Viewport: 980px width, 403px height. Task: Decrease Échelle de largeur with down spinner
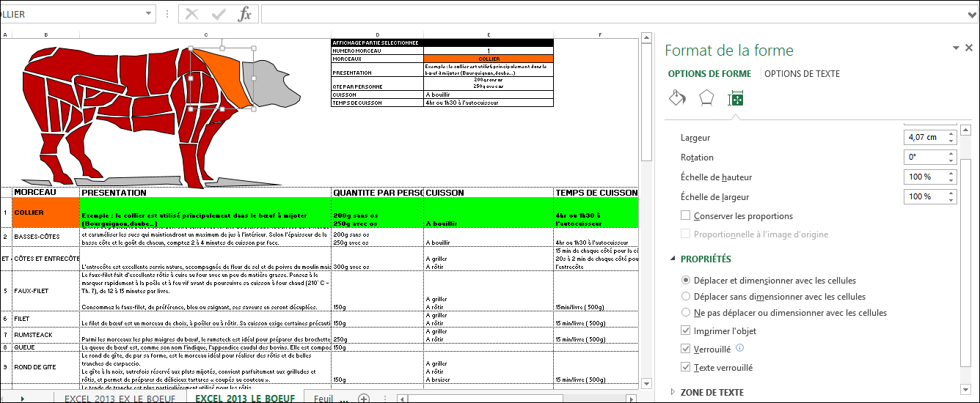click(951, 200)
